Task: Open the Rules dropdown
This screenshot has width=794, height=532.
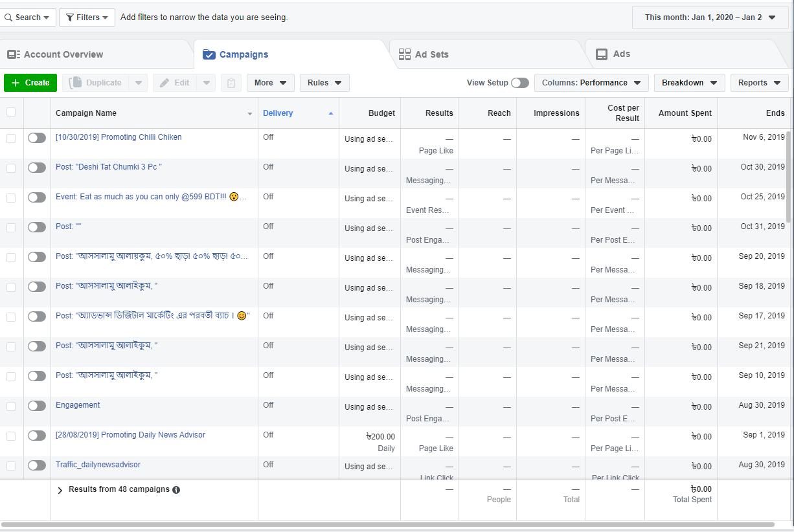Action: coord(324,83)
